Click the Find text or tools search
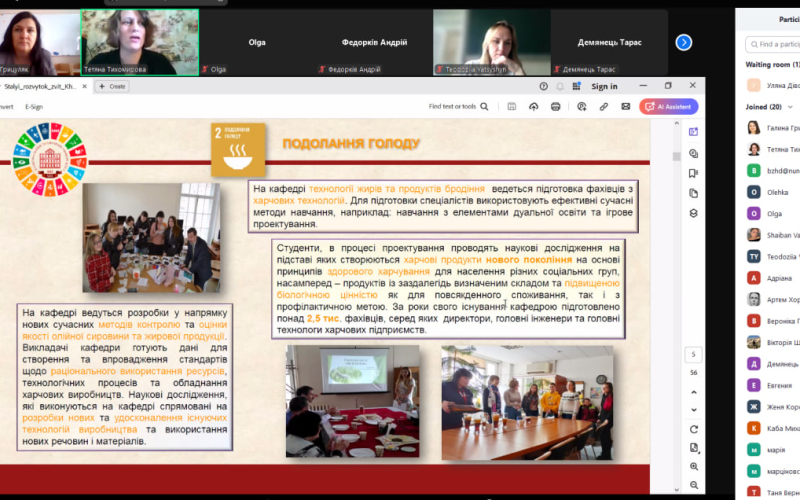 tap(458, 107)
